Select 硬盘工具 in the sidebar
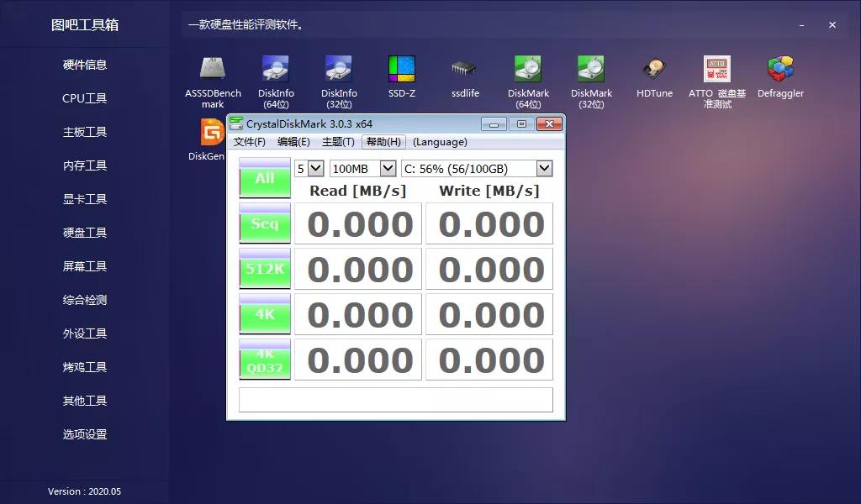This screenshot has height=504, width=861. [85, 233]
